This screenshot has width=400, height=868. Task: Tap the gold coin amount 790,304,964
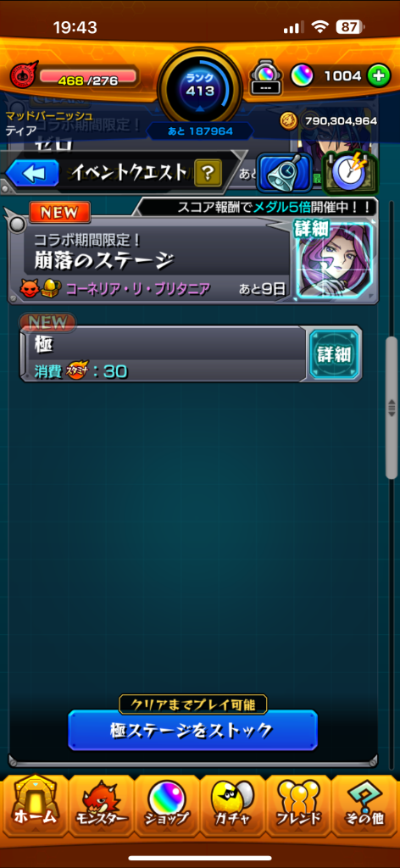pyautogui.click(x=341, y=120)
